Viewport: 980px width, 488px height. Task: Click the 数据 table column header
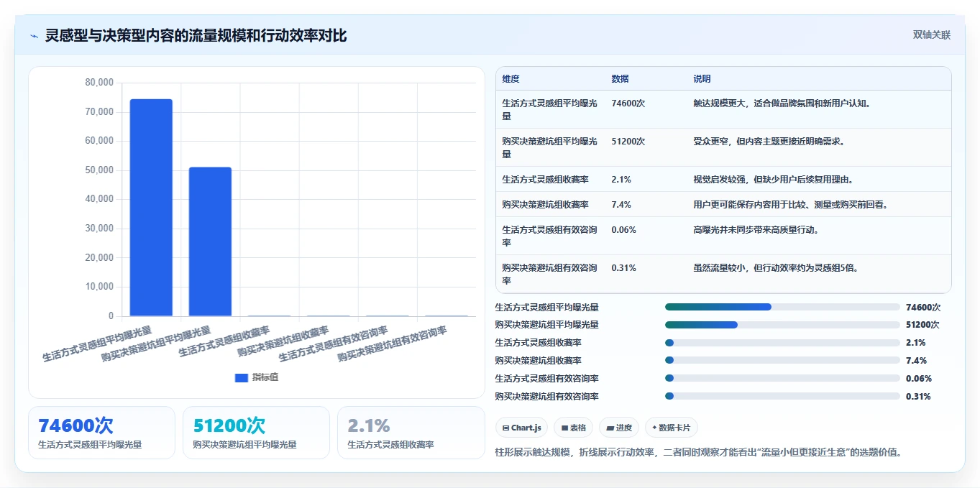[620, 79]
